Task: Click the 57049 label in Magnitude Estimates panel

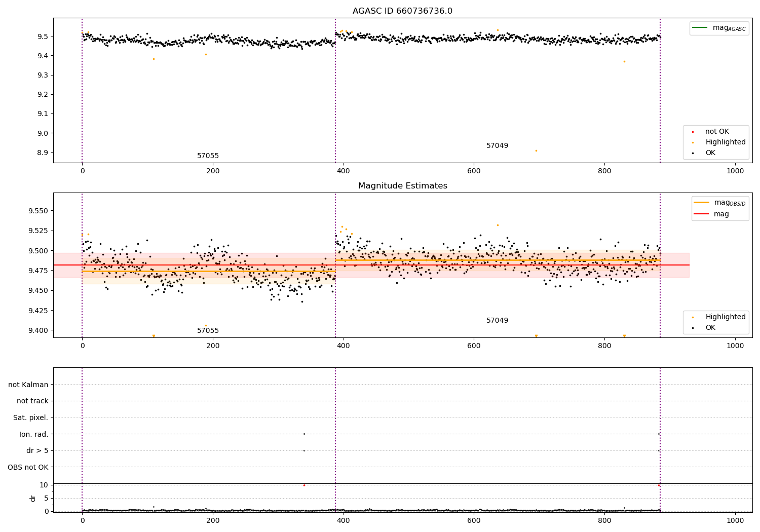Action: click(x=497, y=321)
